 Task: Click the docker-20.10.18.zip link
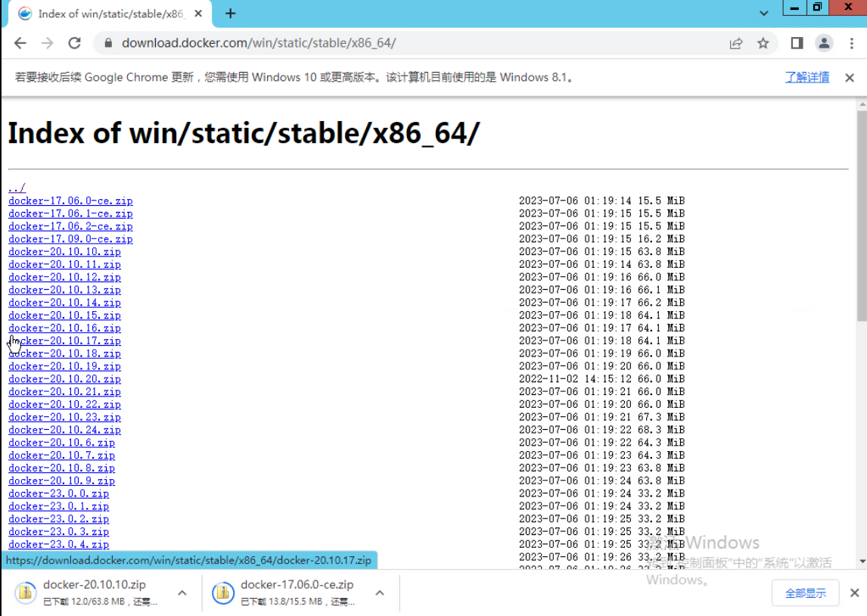(x=65, y=353)
